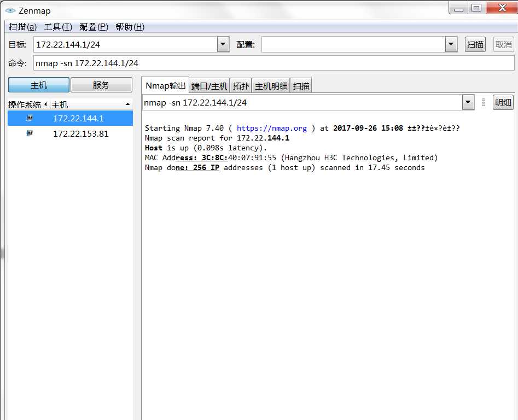Maximize the Zenmap window
518x420 pixels.
[x=476, y=8]
